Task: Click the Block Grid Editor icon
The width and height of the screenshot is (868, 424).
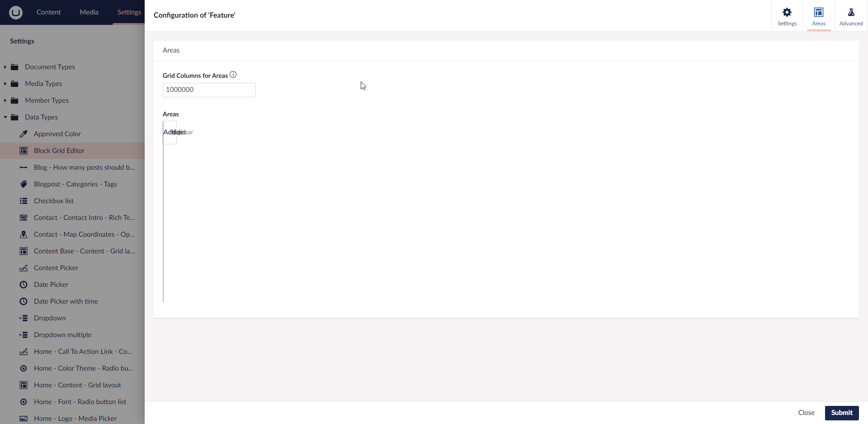Action: [x=24, y=150]
